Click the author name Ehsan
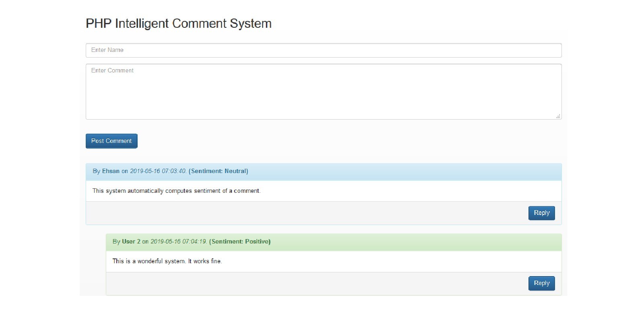644x322 pixels. coord(111,171)
